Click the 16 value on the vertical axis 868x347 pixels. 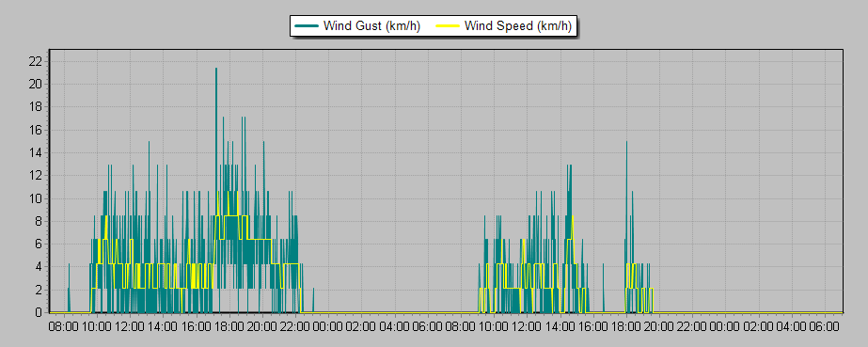(36, 130)
